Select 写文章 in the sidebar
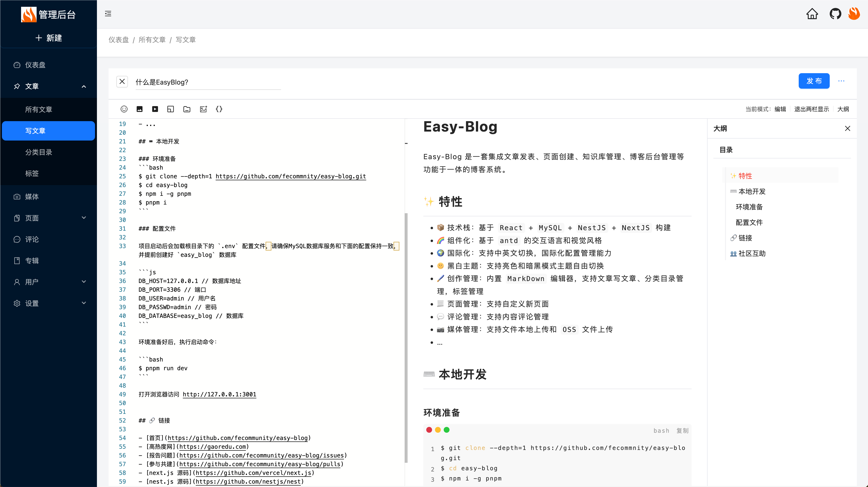868x487 pixels. click(x=48, y=131)
